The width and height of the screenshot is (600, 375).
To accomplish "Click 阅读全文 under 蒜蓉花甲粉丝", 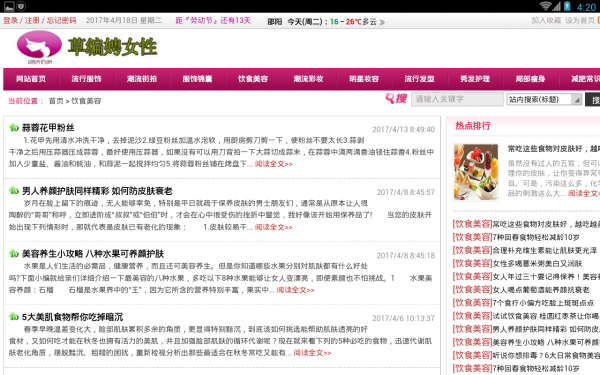I will [x=274, y=164].
